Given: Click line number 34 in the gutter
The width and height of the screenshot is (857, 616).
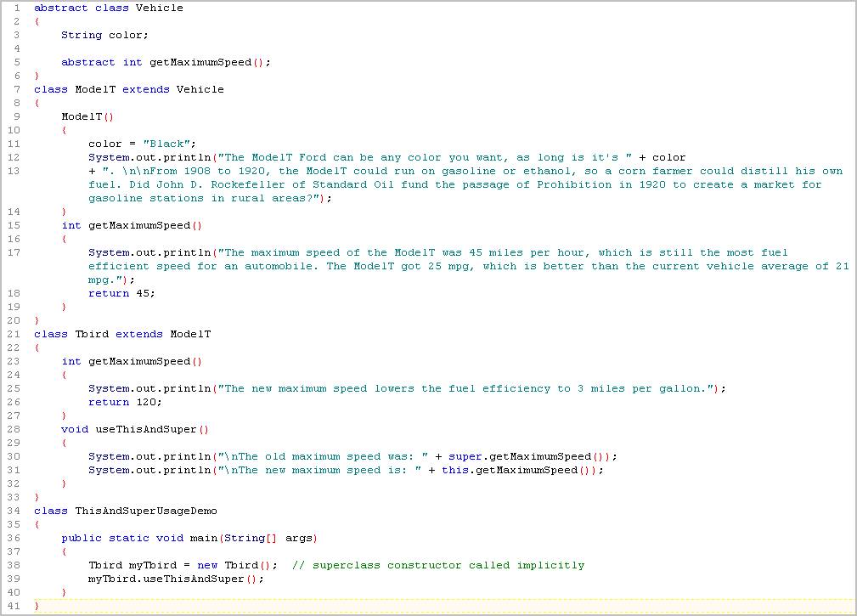Looking at the screenshot, I should pos(14,511).
